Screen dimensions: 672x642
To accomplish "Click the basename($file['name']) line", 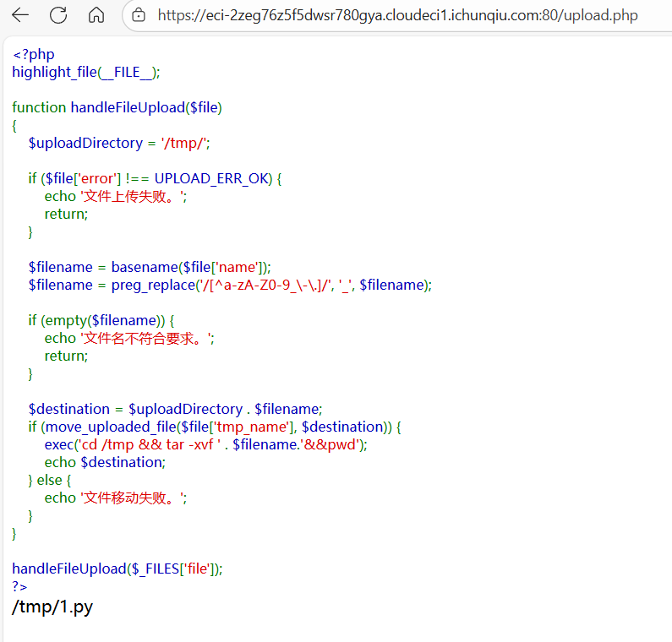I will [x=150, y=267].
